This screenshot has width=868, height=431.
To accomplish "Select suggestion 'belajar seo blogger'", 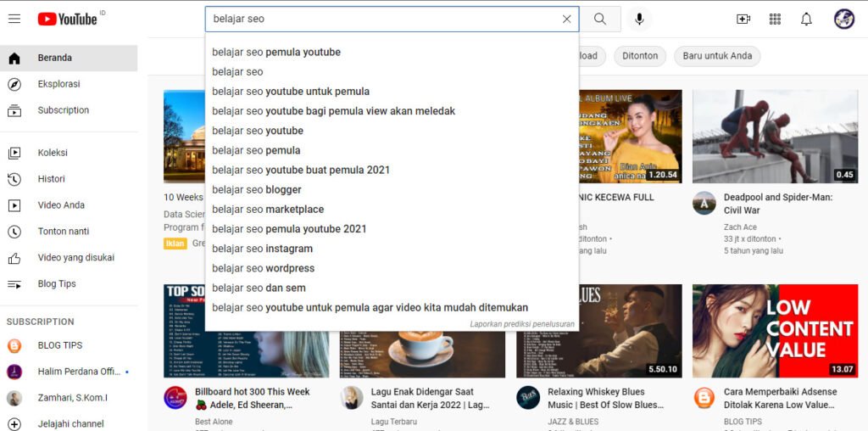I will click(392, 190).
